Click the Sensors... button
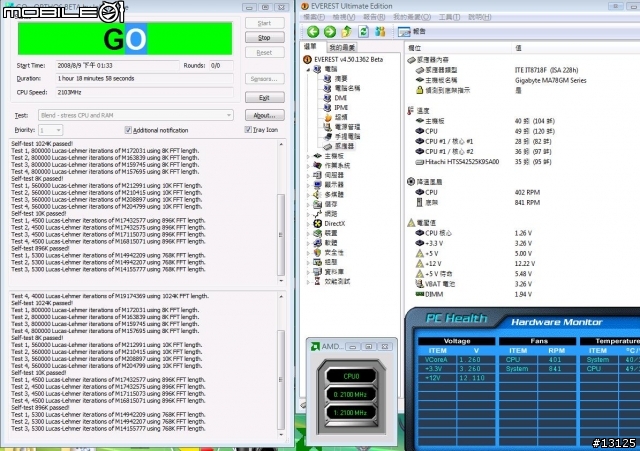 click(x=264, y=79)
